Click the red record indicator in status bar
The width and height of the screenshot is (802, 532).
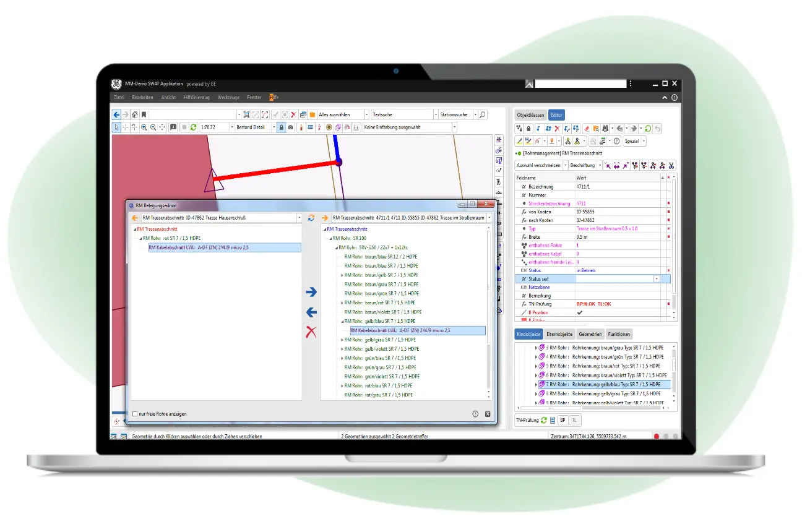coord(657,436)
